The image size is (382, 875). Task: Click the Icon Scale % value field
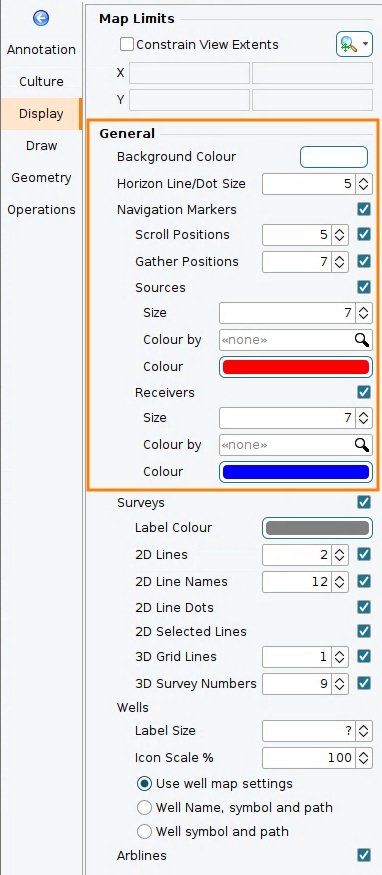tap(309, 757)
